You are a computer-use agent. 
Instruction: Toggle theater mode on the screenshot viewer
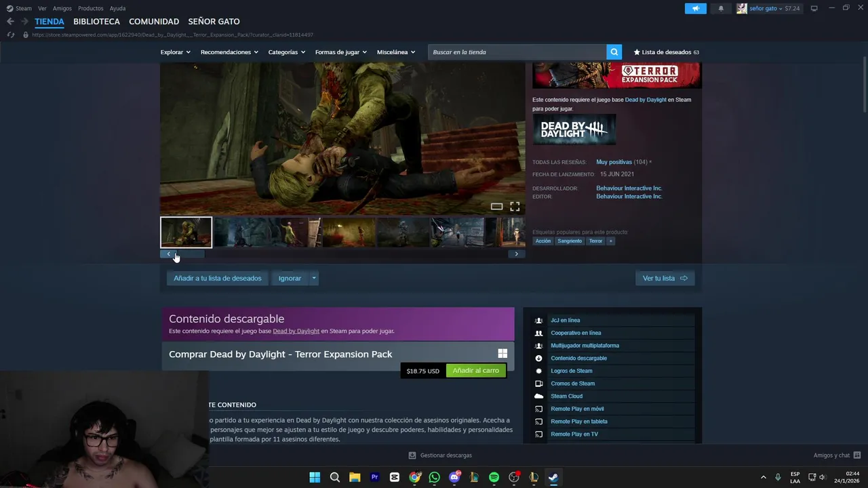coord(496,207)
